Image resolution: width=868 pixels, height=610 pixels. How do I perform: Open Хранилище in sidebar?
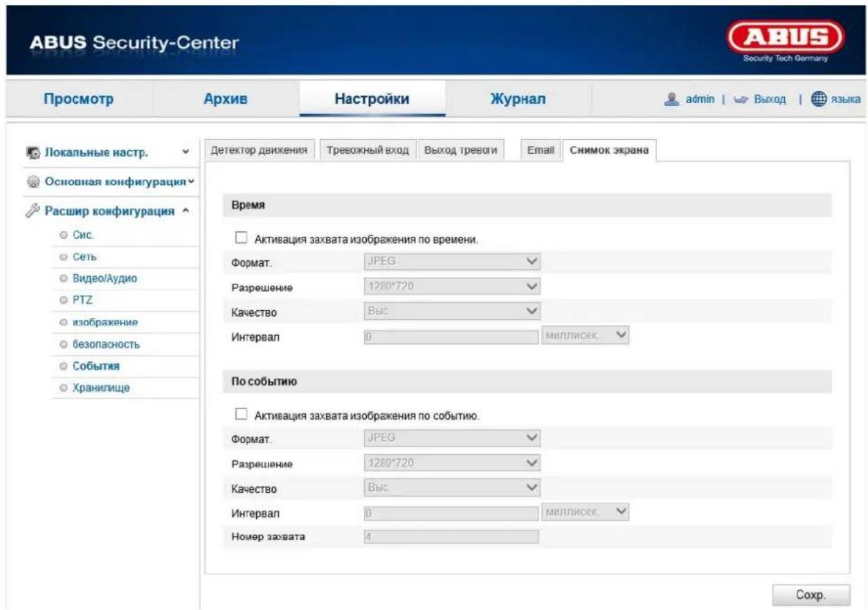101,387
